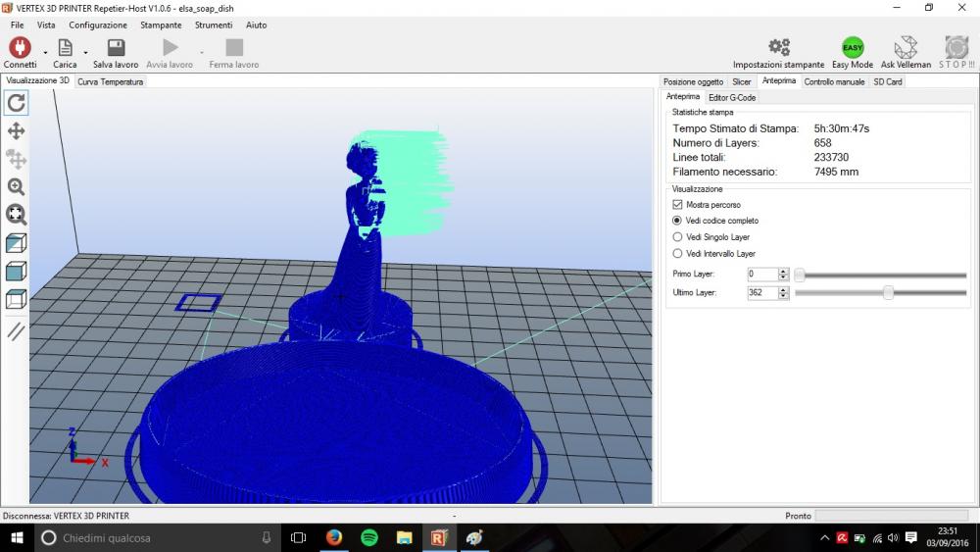Uncheck the Mostra percorso checkbox
The width and height of the screenshot is (980, 552).
click(677, 205)
